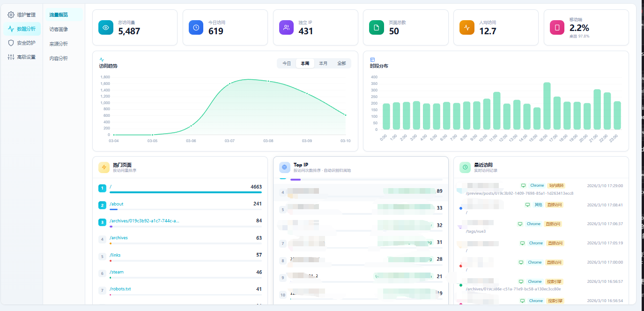This screenshot has width=644, height=311.
Task: Click the green document icon for 页面总数
Action: pos(377,28)
